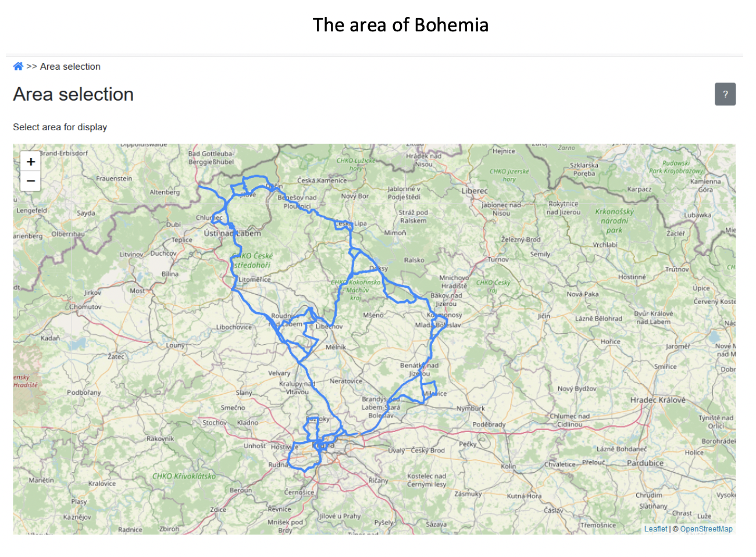Click Ústí nad Labem on the map
Screen dimensions: 756x557
click(232, 233)
